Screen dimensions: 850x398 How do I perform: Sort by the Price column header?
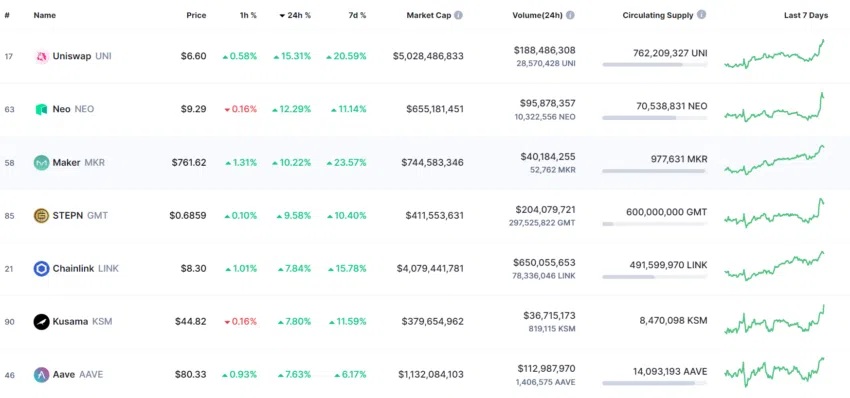click(x=196, y=15)
